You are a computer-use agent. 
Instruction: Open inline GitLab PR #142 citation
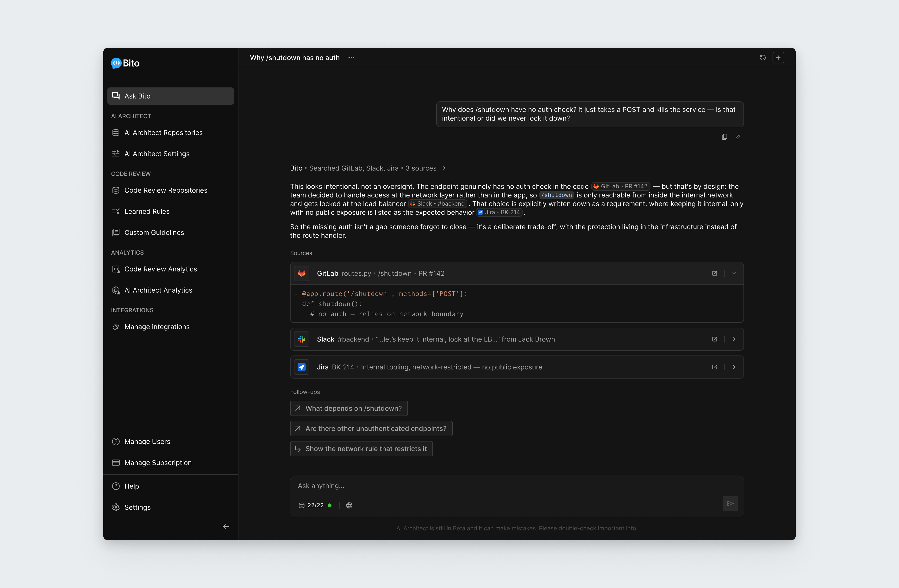click(621, 186)
